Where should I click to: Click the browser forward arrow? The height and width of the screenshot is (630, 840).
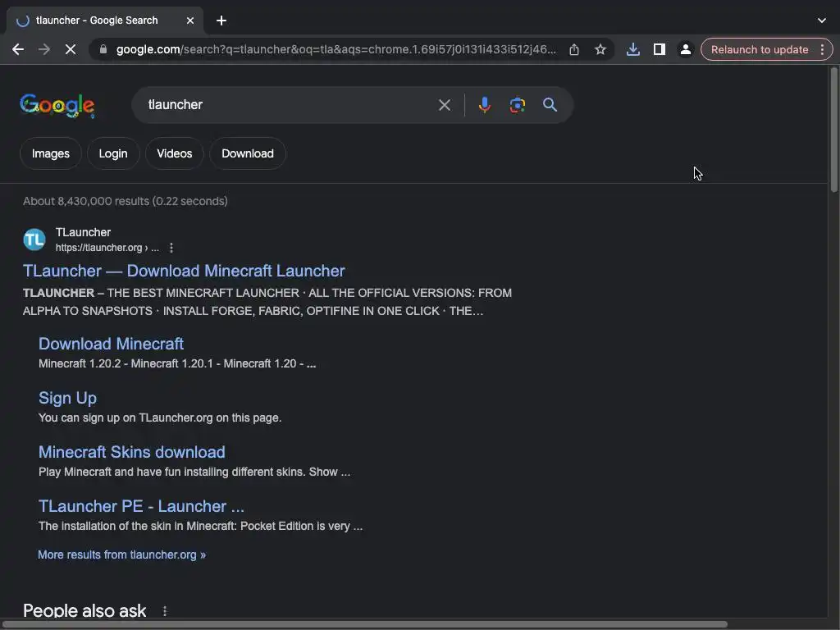(44, 50)
